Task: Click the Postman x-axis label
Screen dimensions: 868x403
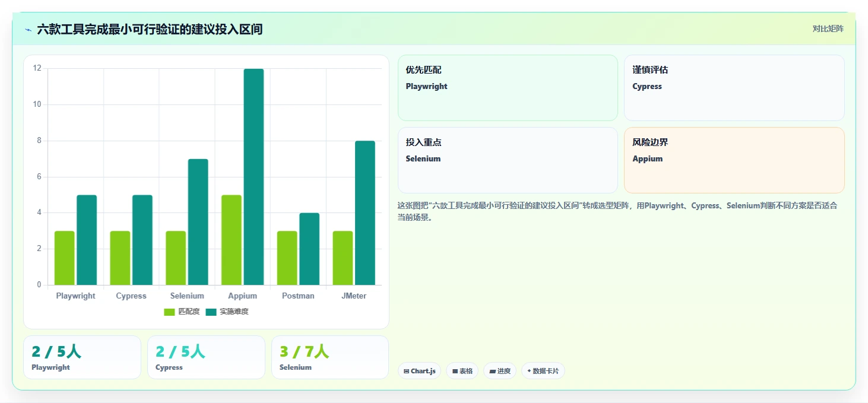Action: coord(298,296)
